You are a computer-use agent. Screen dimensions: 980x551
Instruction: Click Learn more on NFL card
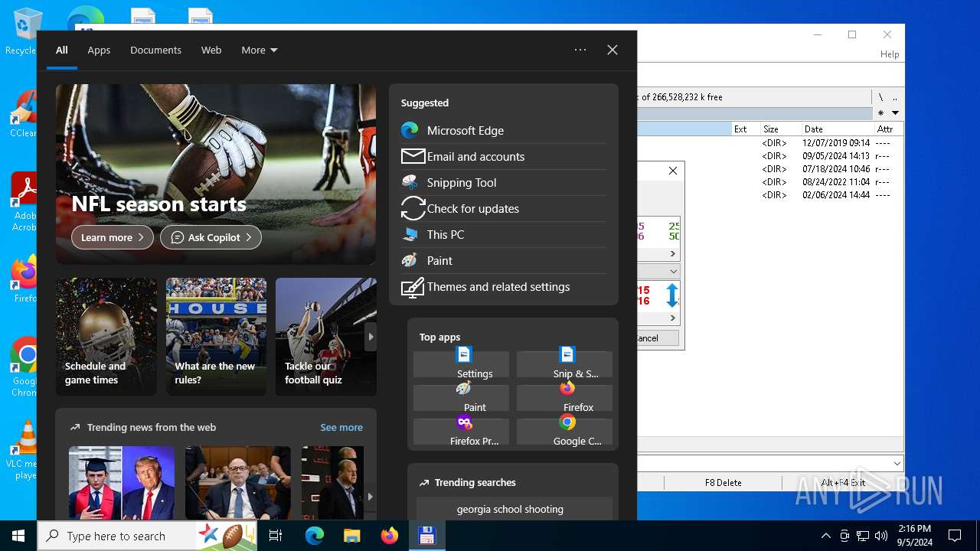[x=113, y=237]
